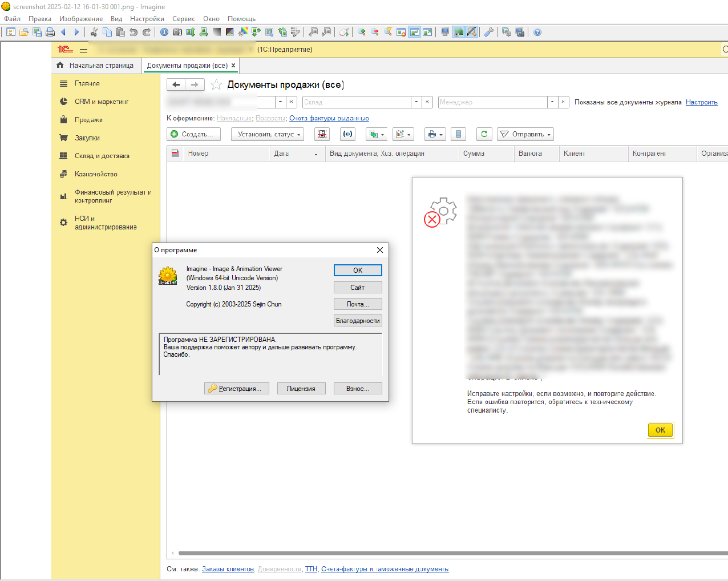
Task: Undo the last action in Imagine toolbar
Action: click(x=134, y=32)
